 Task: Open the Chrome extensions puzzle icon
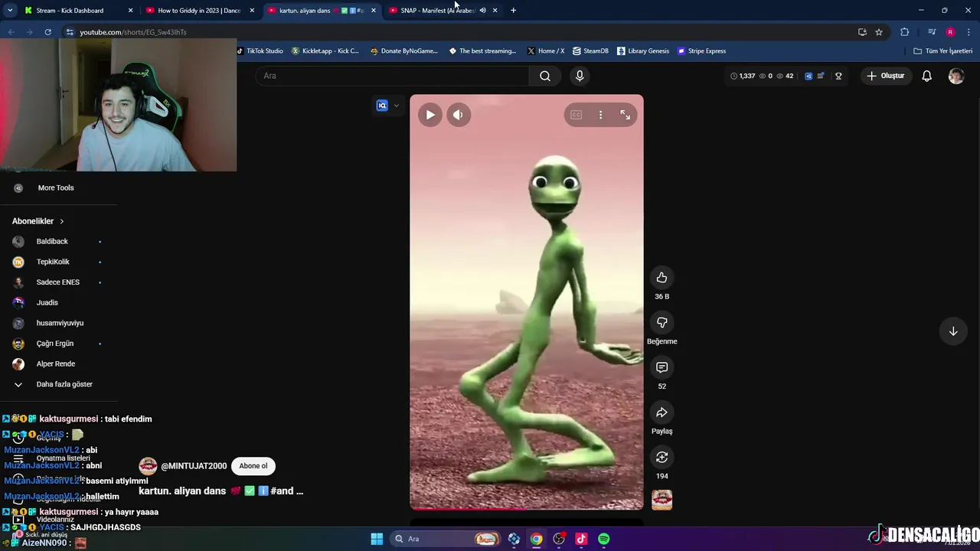click(905, 32)
